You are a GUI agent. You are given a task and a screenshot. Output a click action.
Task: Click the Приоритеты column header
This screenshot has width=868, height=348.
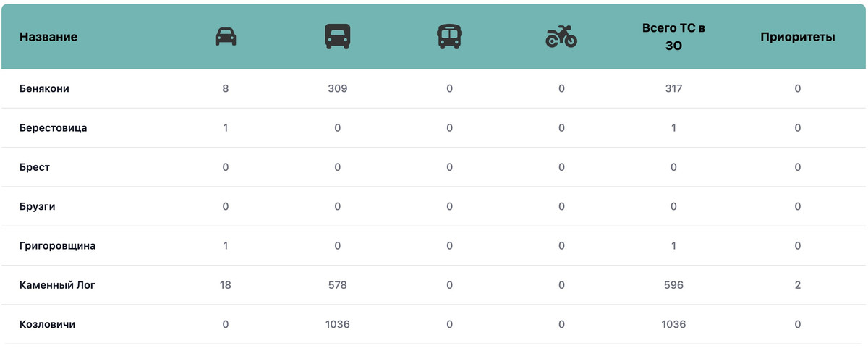pos(798,37)
